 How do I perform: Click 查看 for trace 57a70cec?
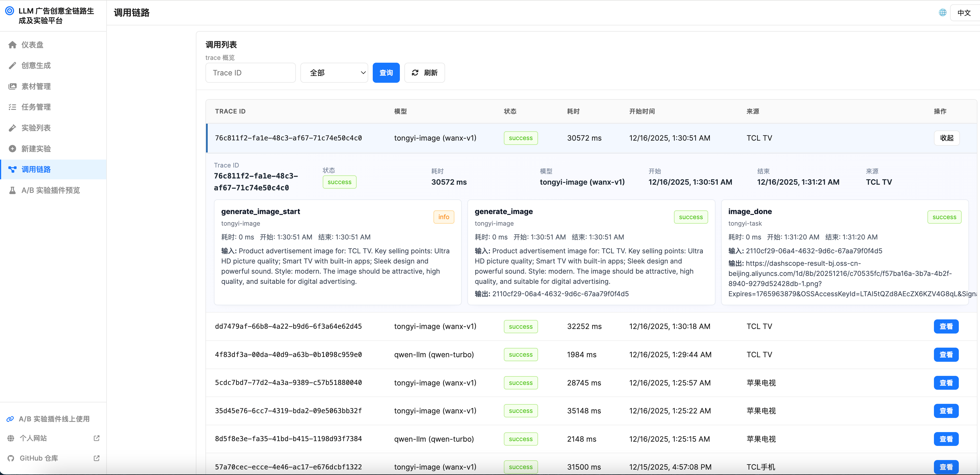(946, 467)
